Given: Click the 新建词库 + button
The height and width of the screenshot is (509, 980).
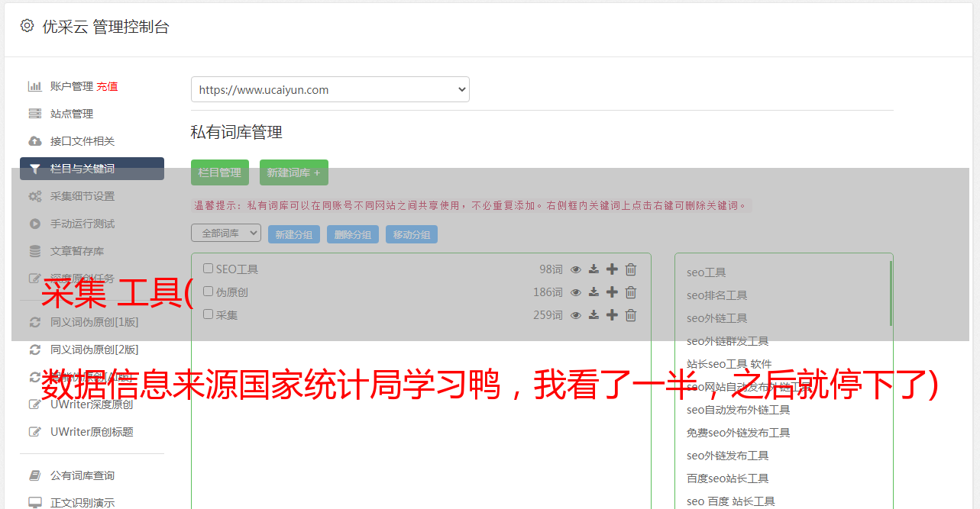Looking at the screenshot, I should click(x=294, y=172).
